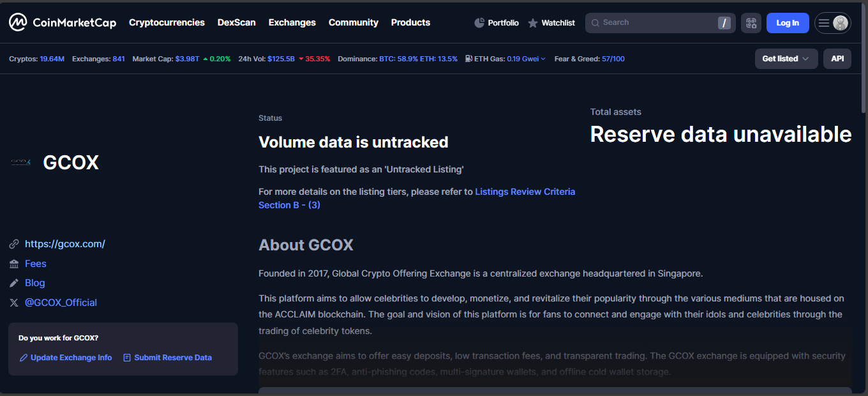Open the DexScan menu
The width and height of the screenshot is (868, 396).
click(236, 22)
